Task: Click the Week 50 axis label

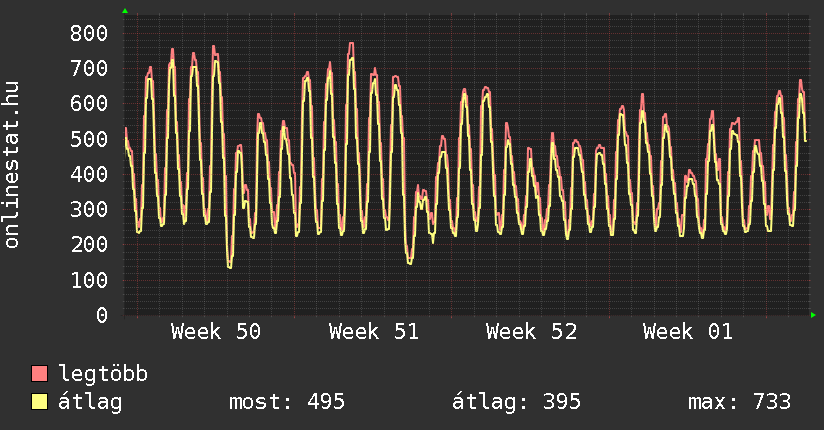Action: point(216,332)
